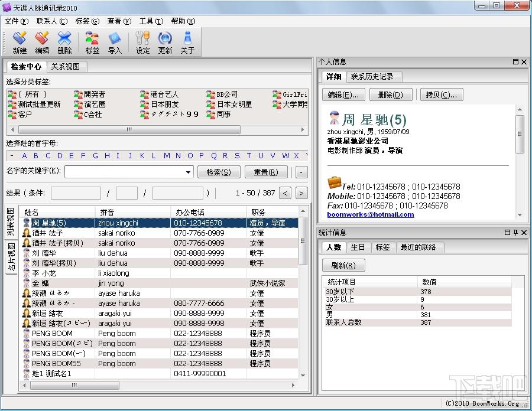This screenshot has width=532, height=411.
Task: Open the 标签 (Tags) toolbar icon
Action: point(92,43)
